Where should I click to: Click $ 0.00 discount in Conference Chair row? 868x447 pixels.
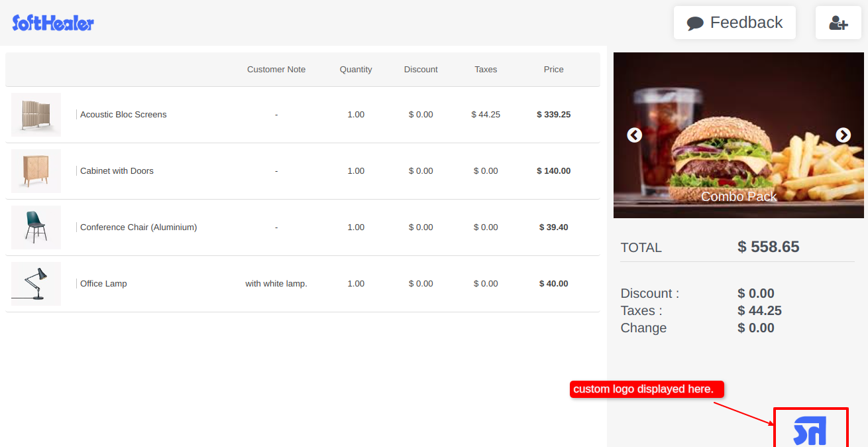click(x=421, y=227)
